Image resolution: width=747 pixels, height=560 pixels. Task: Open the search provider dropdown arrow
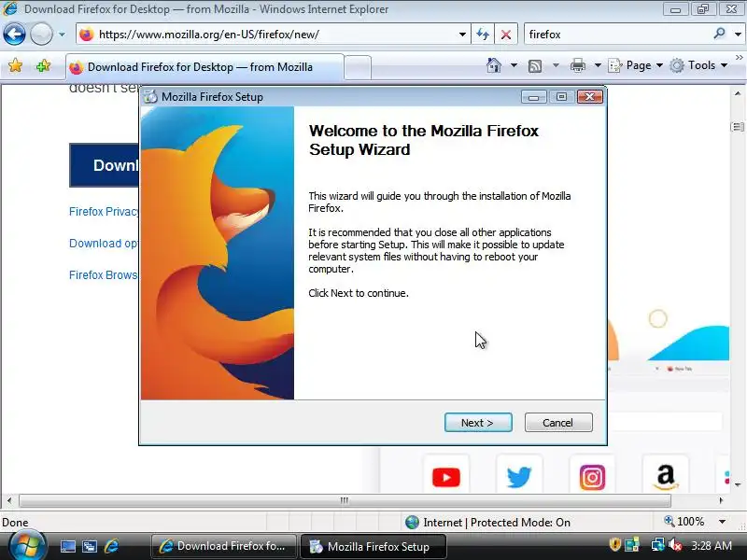tap(738, 35)
